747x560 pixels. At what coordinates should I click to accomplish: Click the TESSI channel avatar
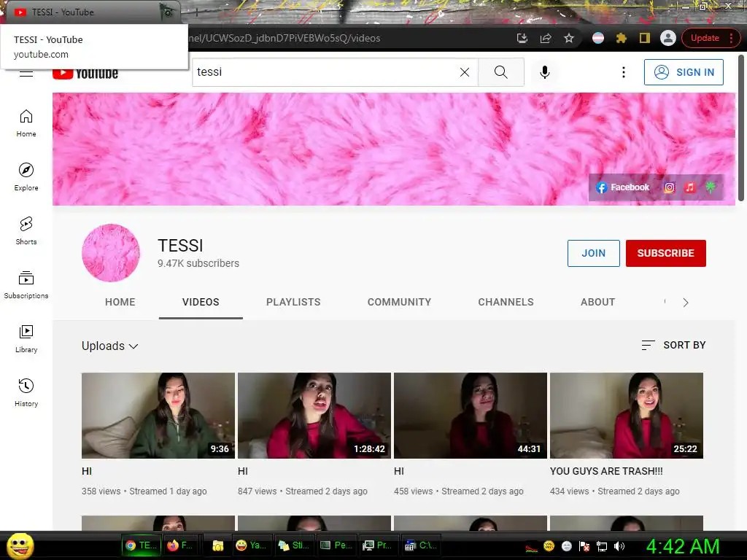[x=111, y=253]
